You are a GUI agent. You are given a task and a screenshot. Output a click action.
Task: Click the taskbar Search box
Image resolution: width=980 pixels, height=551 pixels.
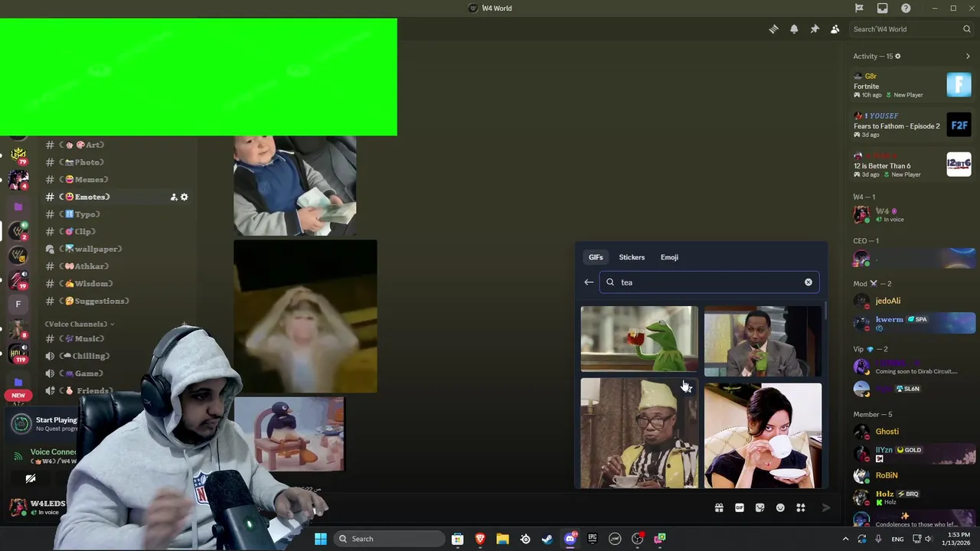[x=389, y=539]
